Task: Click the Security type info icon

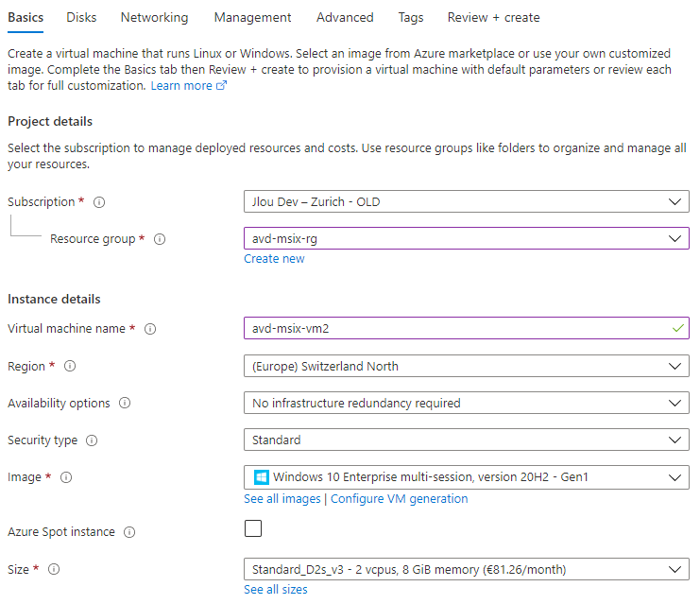Action: [x=92, y=440]
